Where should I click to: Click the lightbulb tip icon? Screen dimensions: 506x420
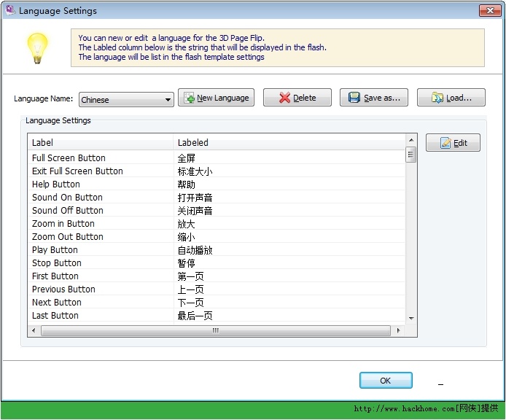click(37, 48)
